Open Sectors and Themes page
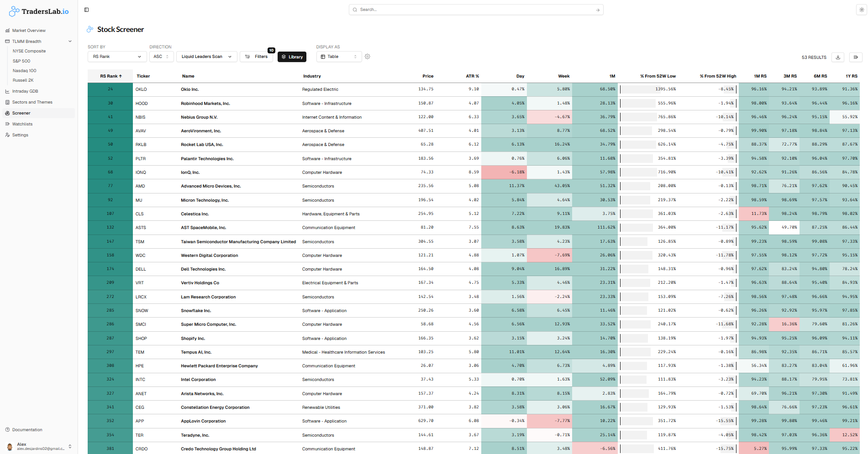Viewport: 868px width, 454px height. tap(32, 102)
